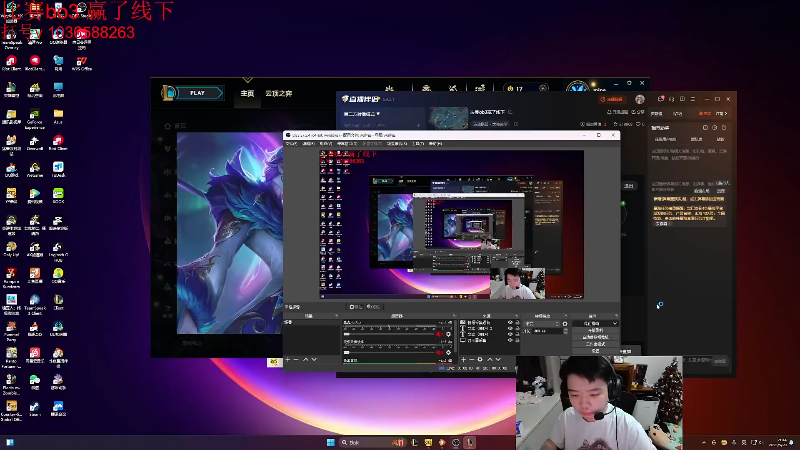Remove source with OBS sources minus icon
Screen dimensions: 800x450
pos(471,359)
